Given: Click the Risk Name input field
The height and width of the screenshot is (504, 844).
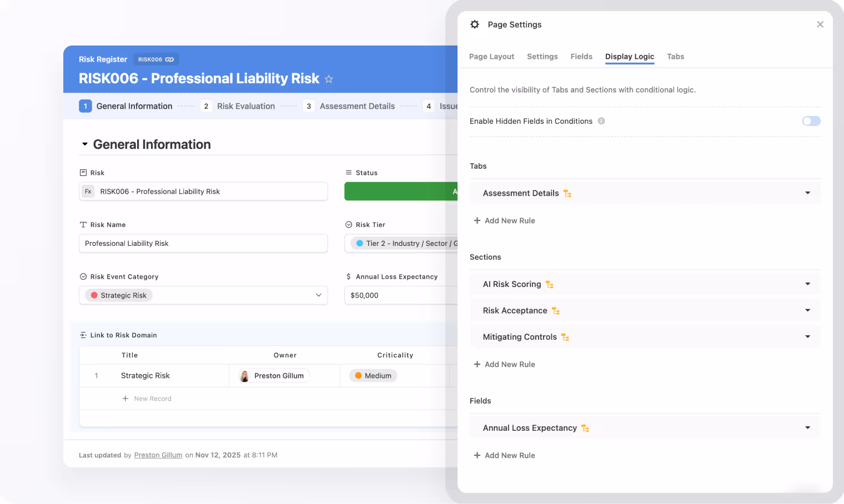Looking at the screenshot, I should pos(203,244).
